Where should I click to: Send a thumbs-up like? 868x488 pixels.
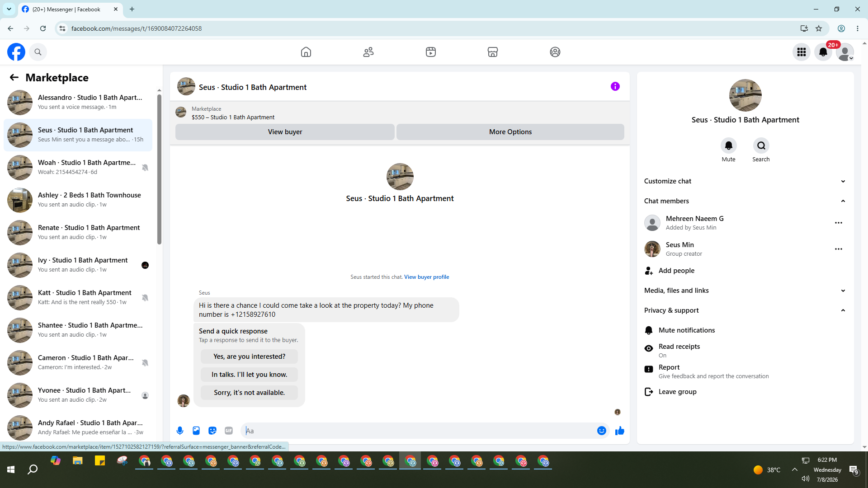tap(620, 431)
